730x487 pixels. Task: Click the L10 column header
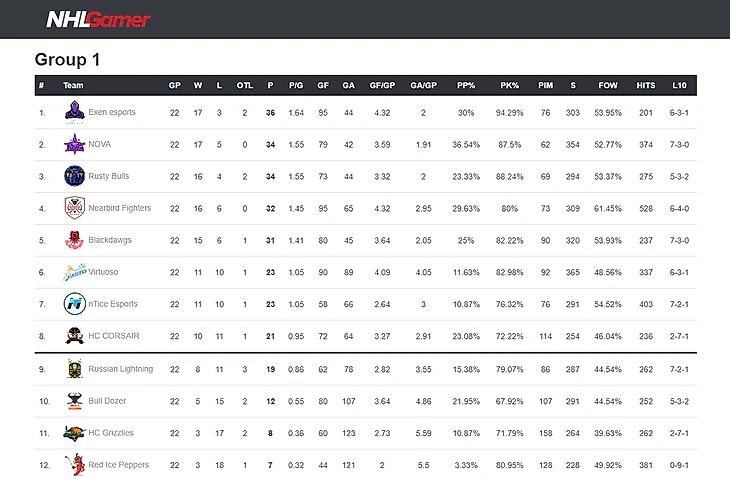pos(679,86)
